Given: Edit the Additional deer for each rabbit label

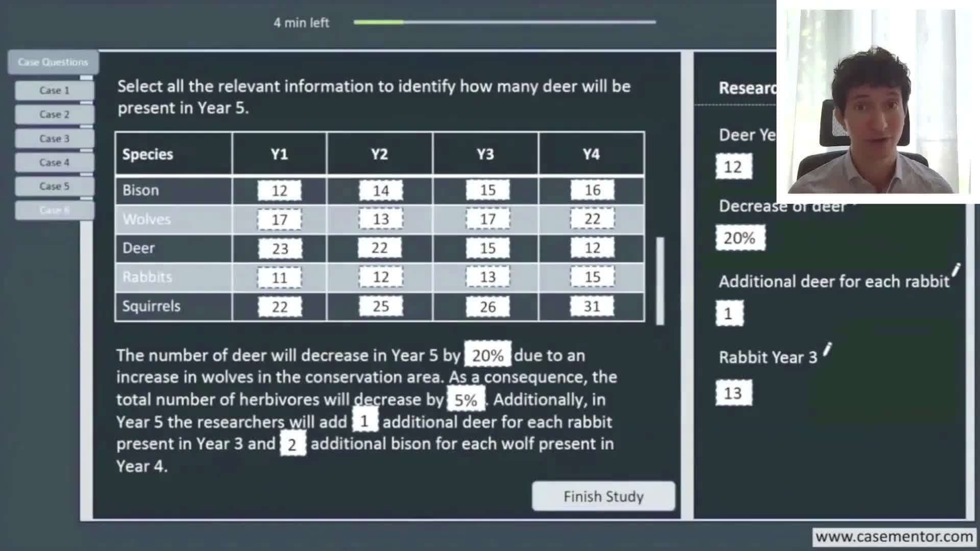Looking at the screenshot, I should pyautogui.click(x=955, y=270).
